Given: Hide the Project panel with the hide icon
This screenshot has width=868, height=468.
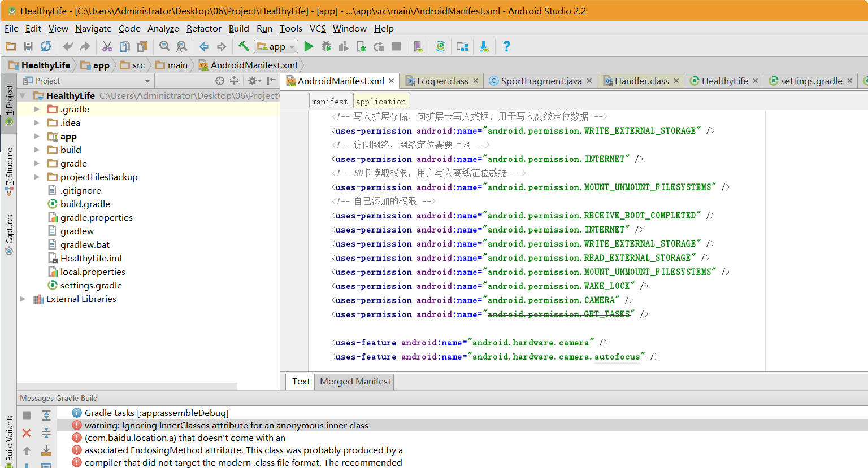Looking at the screenshot, I should pyautogui.click(x=271, y=81).
